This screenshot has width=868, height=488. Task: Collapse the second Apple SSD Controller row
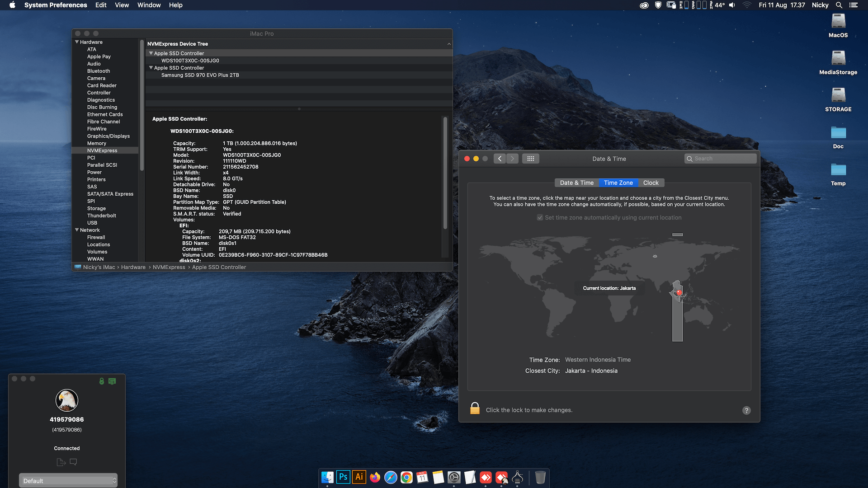point(151,68)
